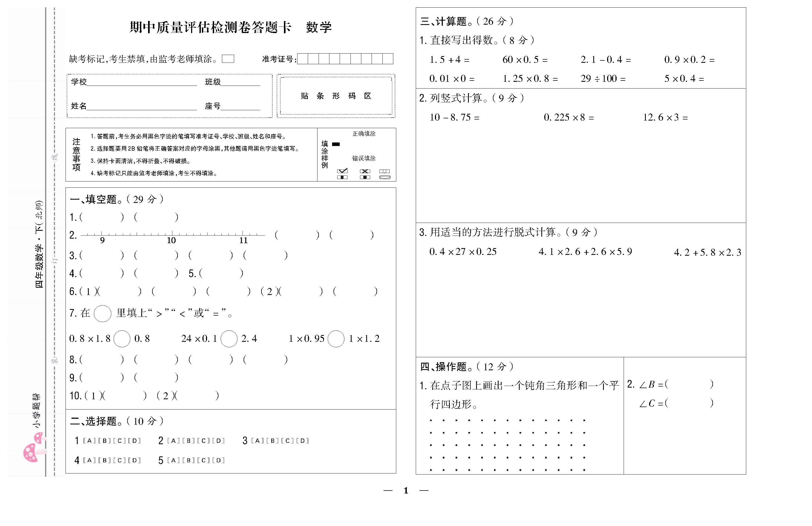Select bubble [B] for choice question 4

(x=104, y=460)
